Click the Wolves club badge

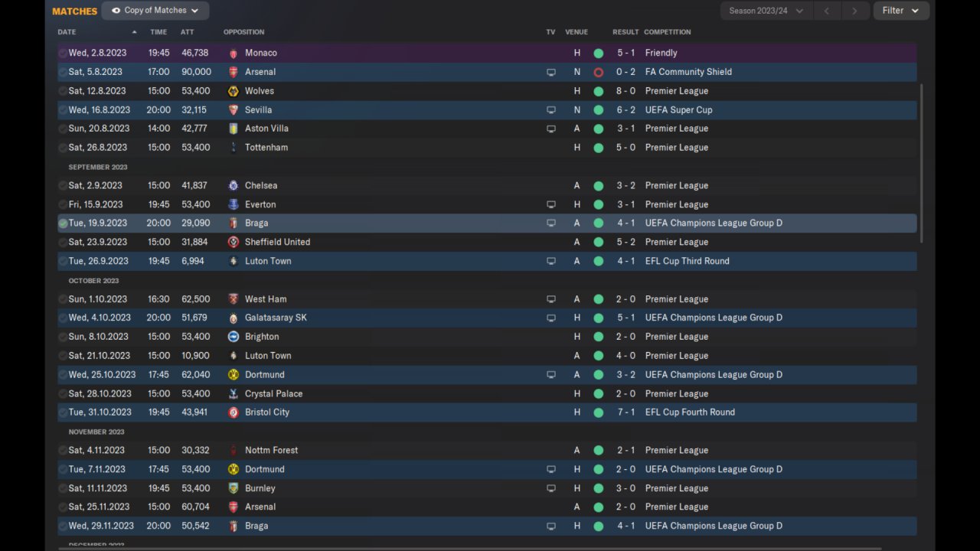tap(234, 91)
